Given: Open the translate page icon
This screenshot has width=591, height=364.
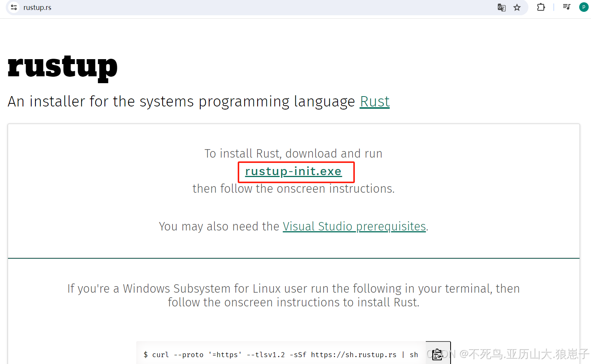Looking at the screenshot, I should (502, 7).
